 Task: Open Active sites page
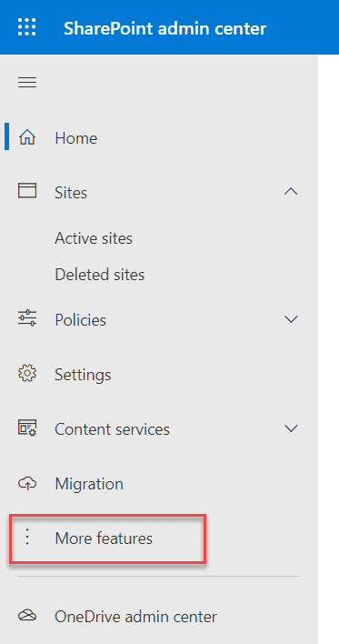[x=94, y=238]
